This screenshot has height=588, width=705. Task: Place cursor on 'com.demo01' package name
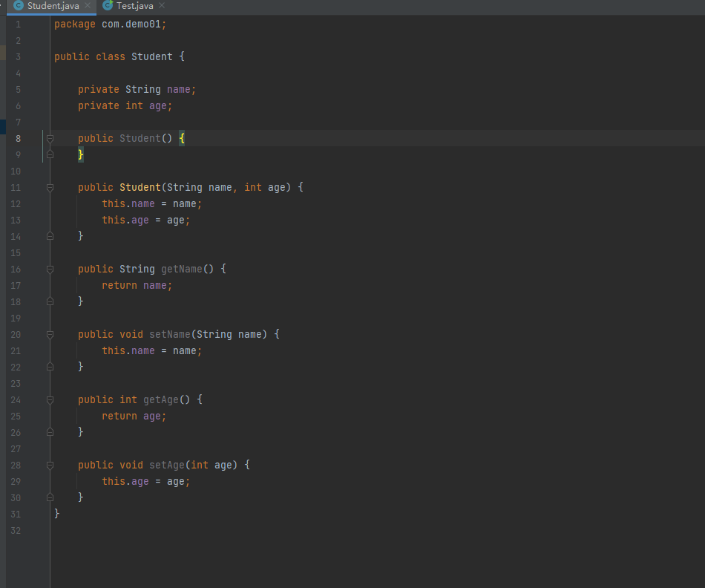click(131, 24)
